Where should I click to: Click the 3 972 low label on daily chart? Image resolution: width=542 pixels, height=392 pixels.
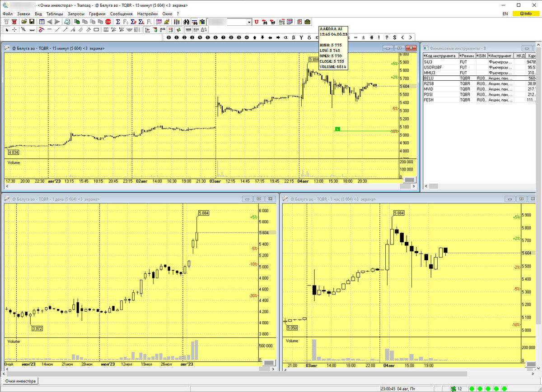click(x=37, y=328)
